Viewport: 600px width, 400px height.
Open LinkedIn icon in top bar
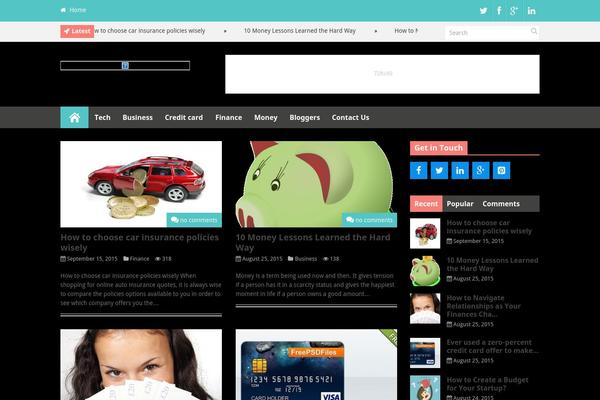click(532, 11)
